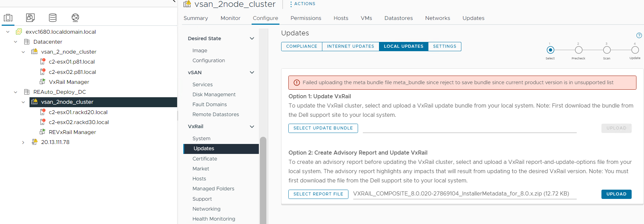Switch to Internet Updates sub-tab
The image size is (644, 224).
point(350,46)
